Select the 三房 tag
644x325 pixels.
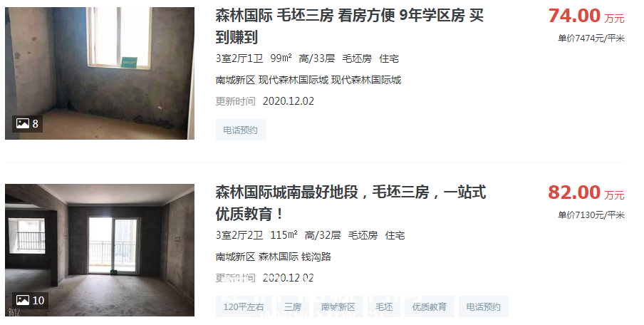[x=293, y=306]
